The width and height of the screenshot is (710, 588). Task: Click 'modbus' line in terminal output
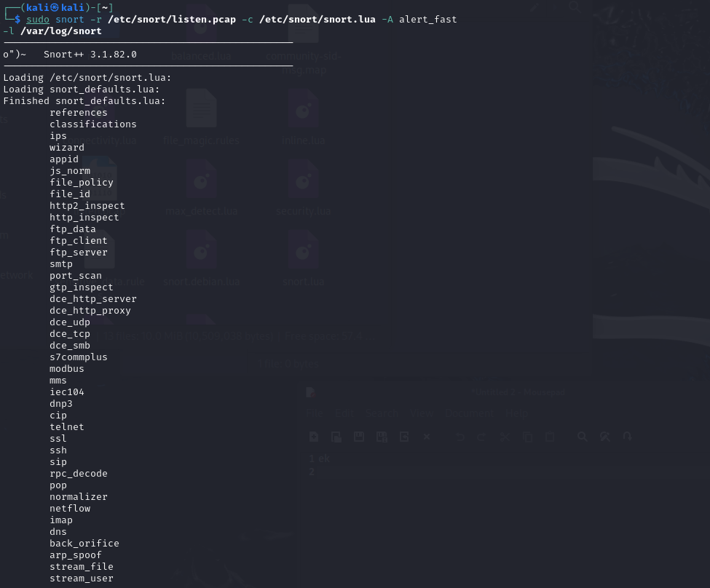[66, 368]
